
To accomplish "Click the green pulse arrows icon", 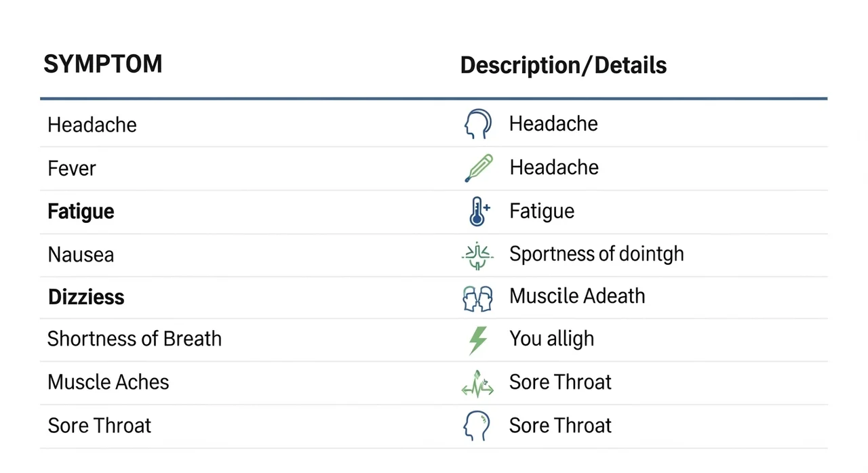I will tap(477, 383).
